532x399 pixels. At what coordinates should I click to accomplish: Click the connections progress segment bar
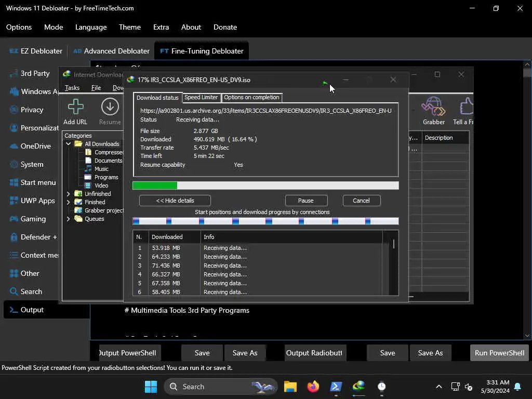pos(265,221)
